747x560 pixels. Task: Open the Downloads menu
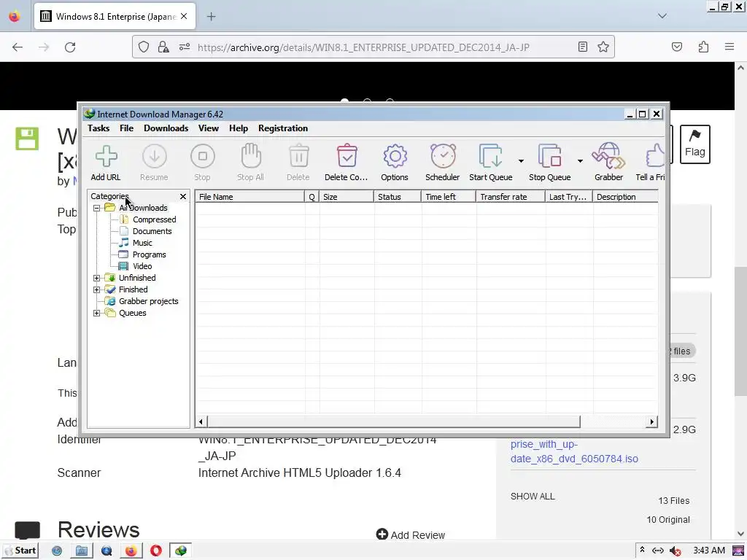tap(166, 128)
